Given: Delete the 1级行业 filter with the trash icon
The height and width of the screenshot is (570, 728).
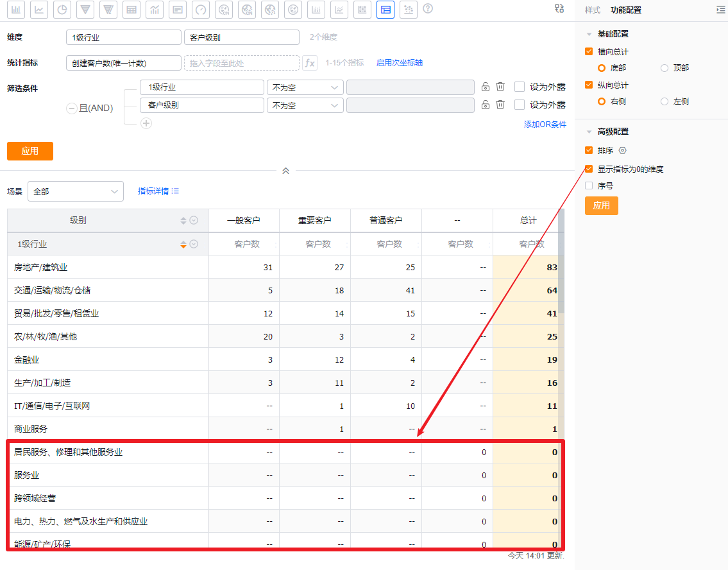Looking at the screenshot, I should [500, 87].
